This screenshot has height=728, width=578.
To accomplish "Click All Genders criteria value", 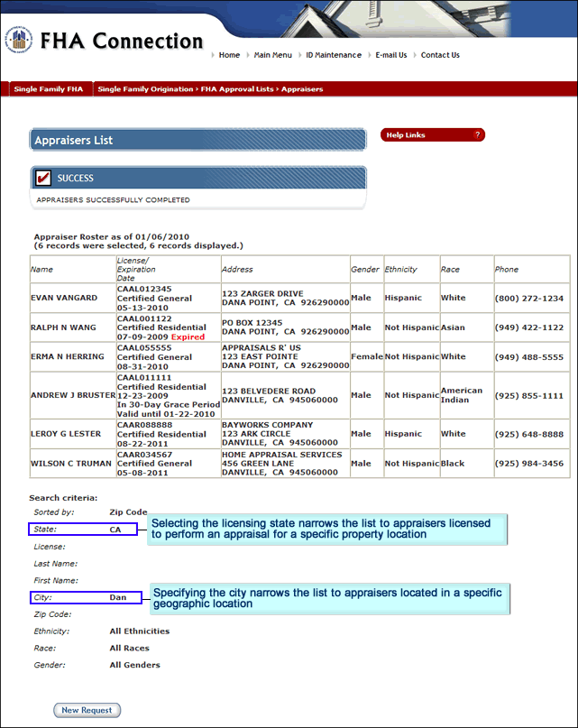I will point(134,665).
